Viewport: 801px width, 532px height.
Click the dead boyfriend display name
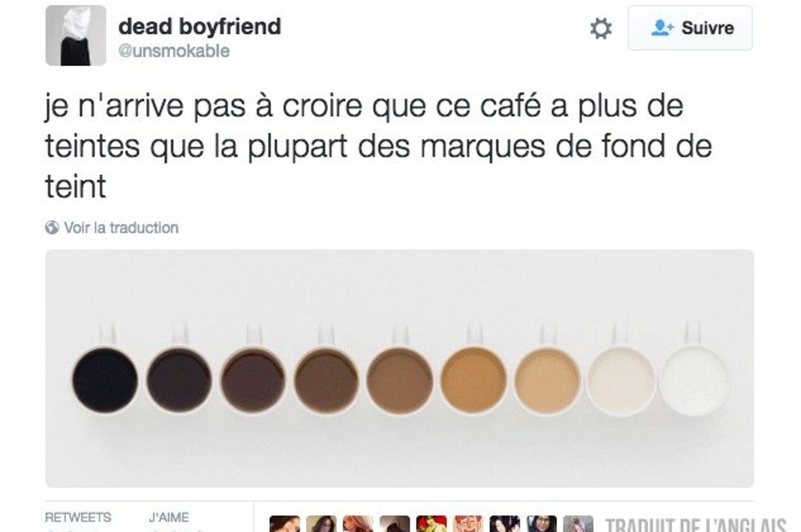[200, 26]
